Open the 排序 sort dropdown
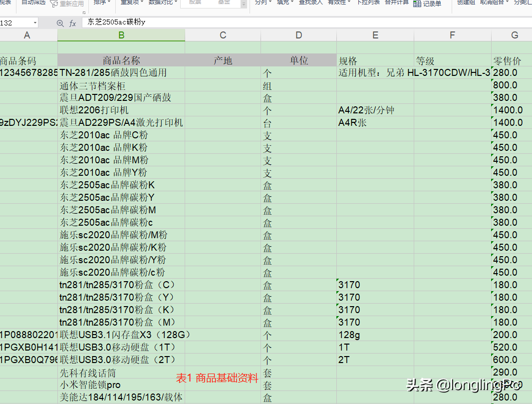This screenshot has height=404, width=532. (x=102, y=2)
